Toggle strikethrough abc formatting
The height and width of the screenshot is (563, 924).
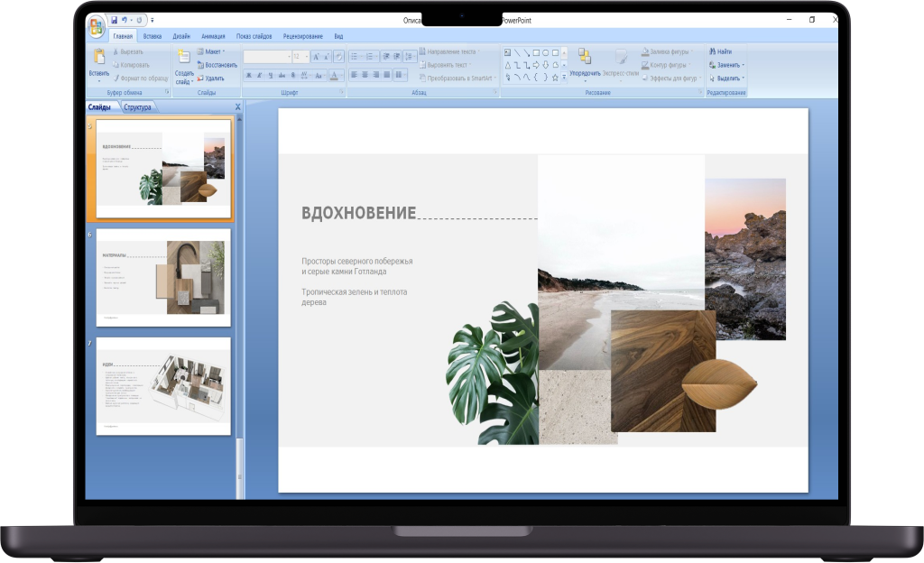pos(282,75)
